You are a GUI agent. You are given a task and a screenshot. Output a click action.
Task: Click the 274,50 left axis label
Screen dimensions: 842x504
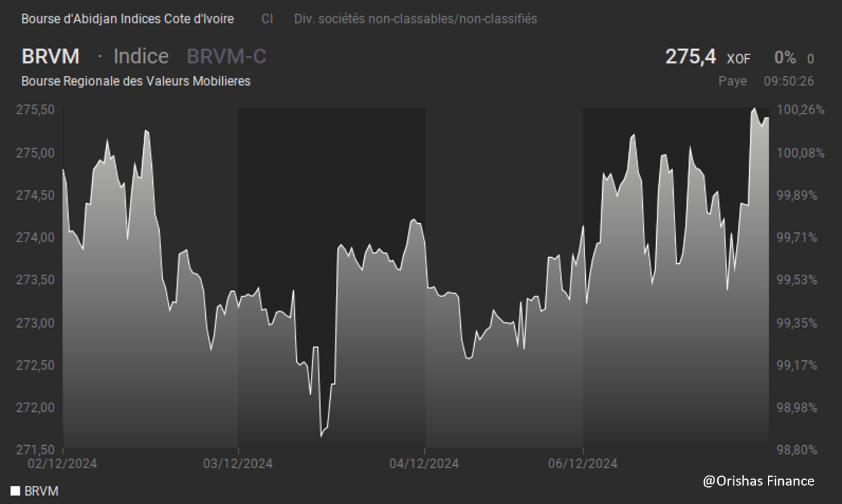34,195
